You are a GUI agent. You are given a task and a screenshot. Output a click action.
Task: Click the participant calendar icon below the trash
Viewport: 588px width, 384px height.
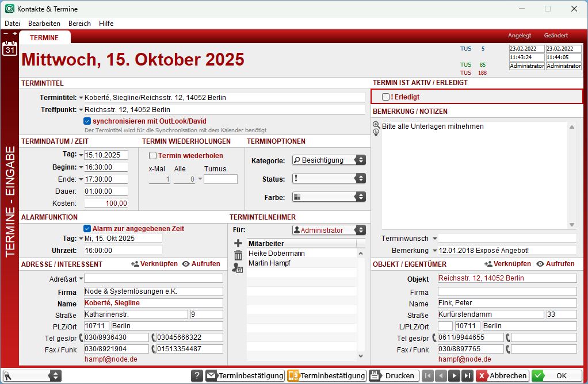point(238,267)
